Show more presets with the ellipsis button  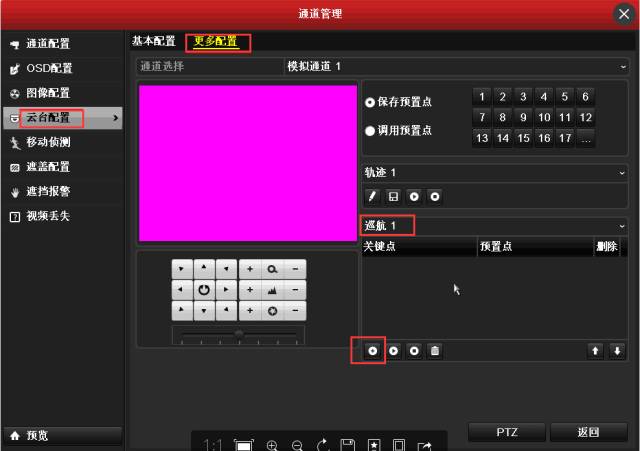pos(586,138)
